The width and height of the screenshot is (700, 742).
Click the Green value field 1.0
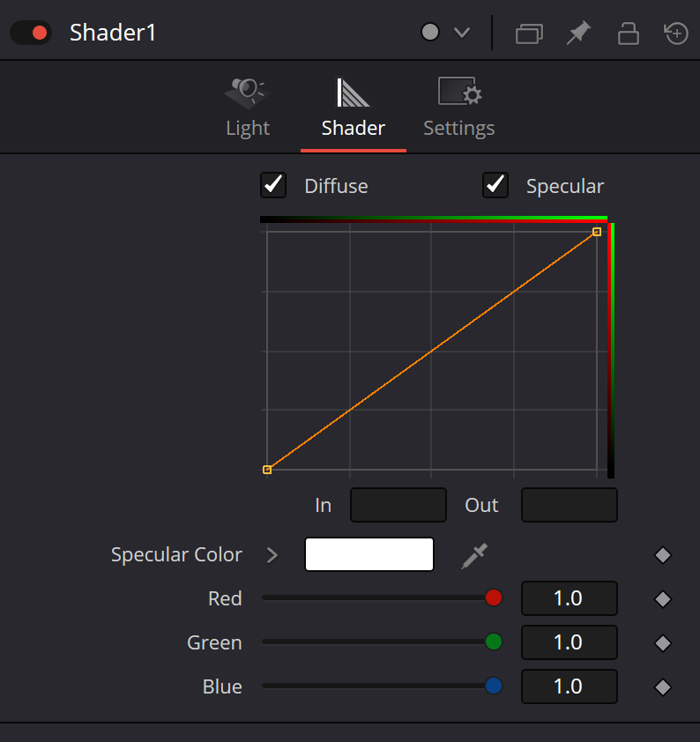pyautogui.click(x=570, y=642)
